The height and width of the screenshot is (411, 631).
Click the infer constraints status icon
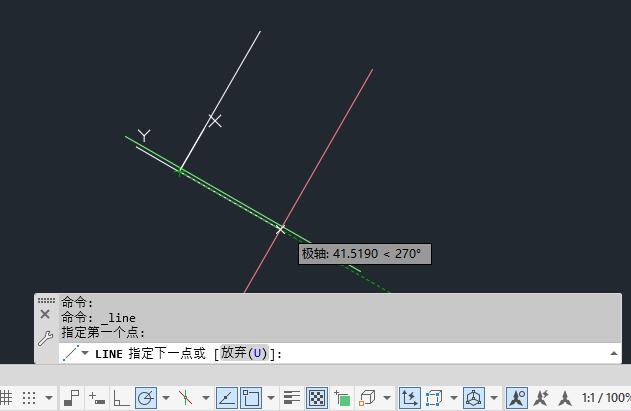point(72,398)
